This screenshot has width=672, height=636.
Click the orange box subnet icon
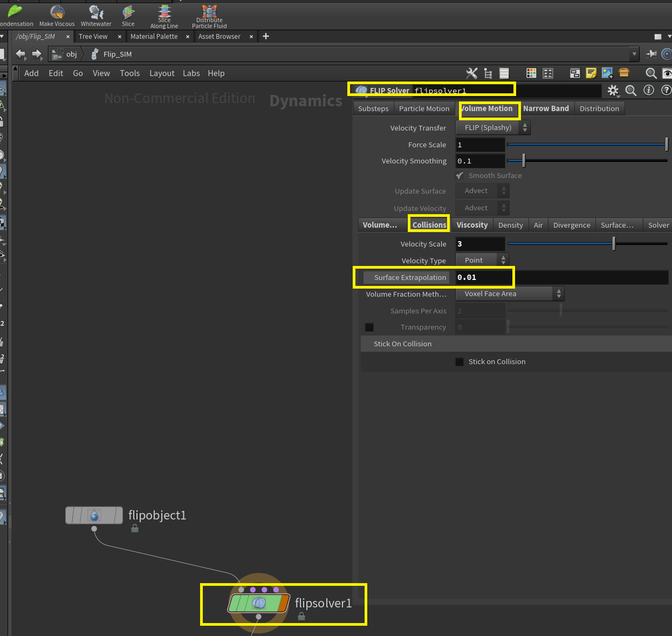pos(624,72)
